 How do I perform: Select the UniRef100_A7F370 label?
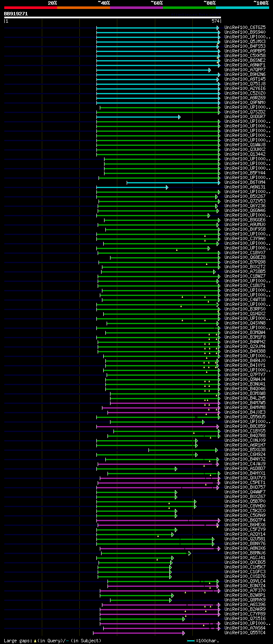pyautogui.click(x=245, y=590)
